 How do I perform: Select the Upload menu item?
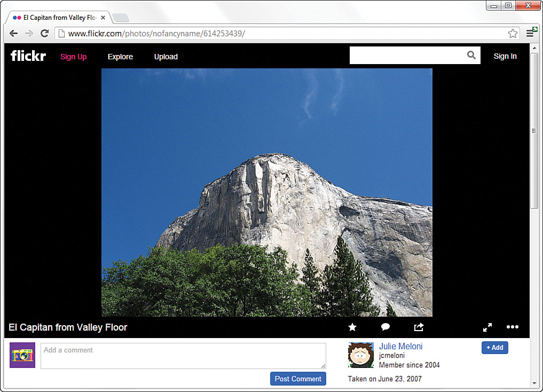tap(166, 57)
